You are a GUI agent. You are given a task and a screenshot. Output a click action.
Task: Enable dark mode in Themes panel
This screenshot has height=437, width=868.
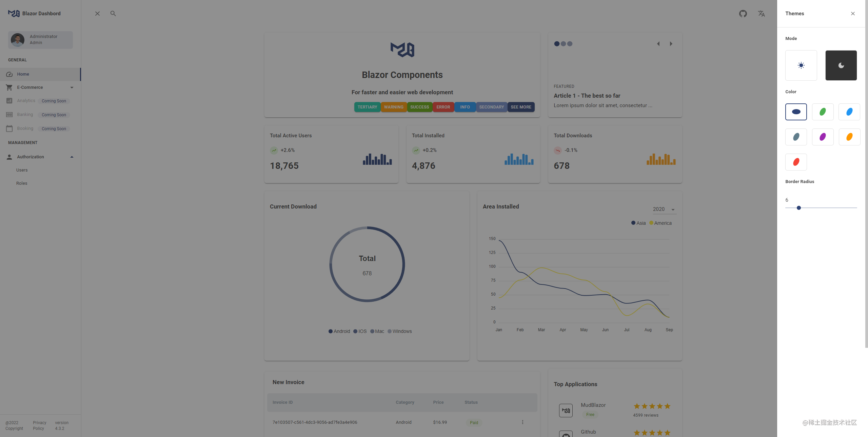(841, 65)
